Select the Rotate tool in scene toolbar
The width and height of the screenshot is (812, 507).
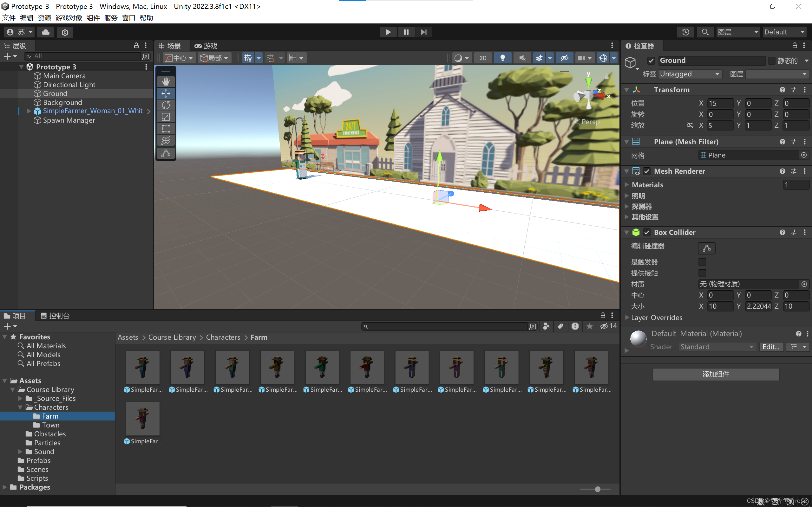[166, 105]
